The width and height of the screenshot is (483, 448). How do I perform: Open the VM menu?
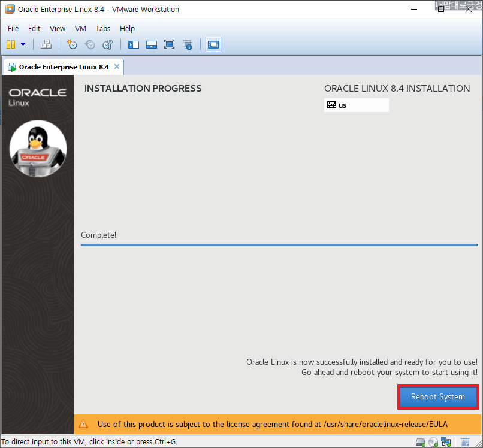point(80,29)
